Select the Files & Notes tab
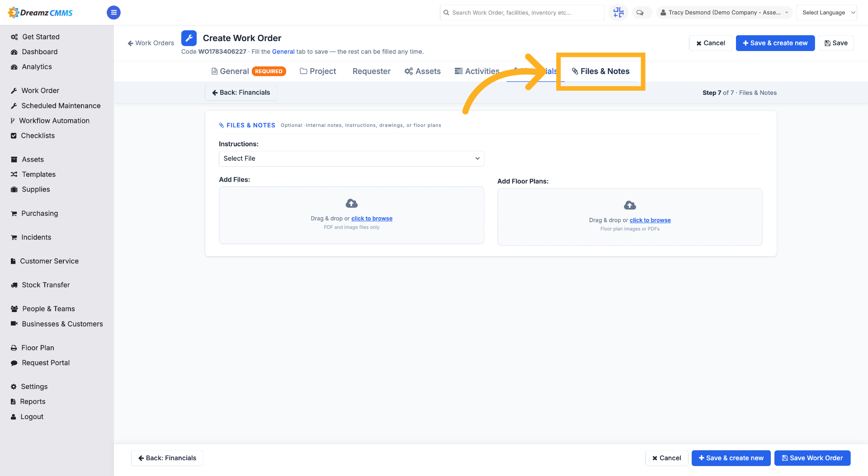868x476 pixels. pos(600,71)
